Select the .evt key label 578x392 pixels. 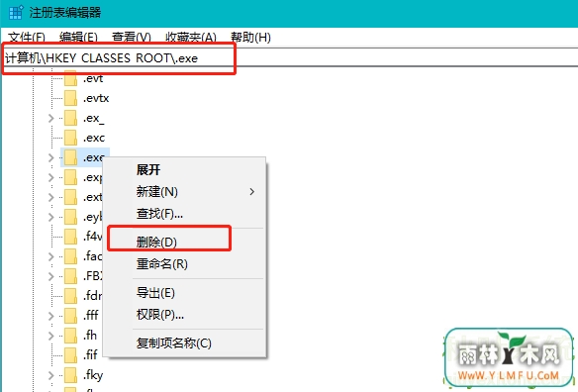[x=93, y=78]
